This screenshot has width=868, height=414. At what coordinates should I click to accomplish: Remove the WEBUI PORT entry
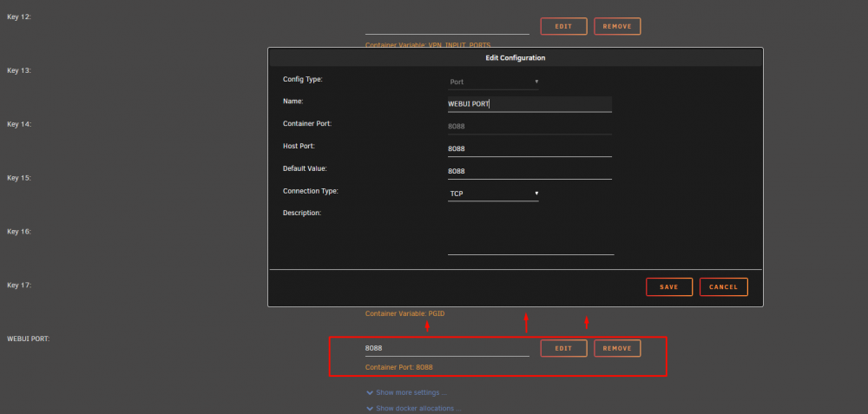coord(617,348)
